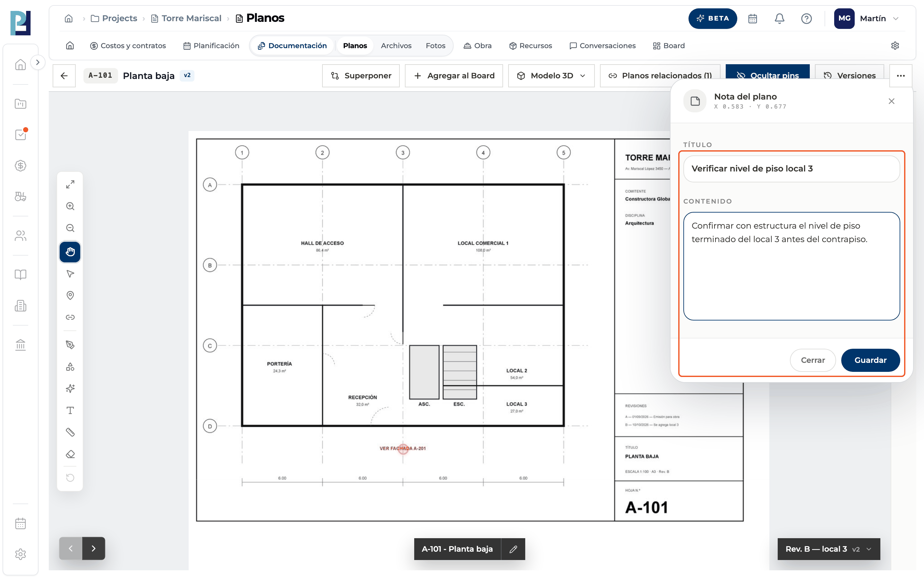The image size is (924, 578).
Task: Go to next plan with right arrow
Action: coord(94,548)
